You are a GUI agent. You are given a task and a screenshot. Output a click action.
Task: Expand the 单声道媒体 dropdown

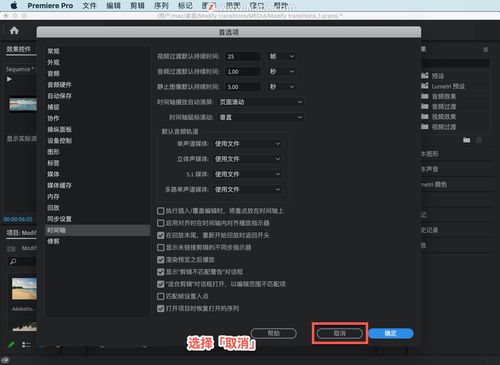247,144
